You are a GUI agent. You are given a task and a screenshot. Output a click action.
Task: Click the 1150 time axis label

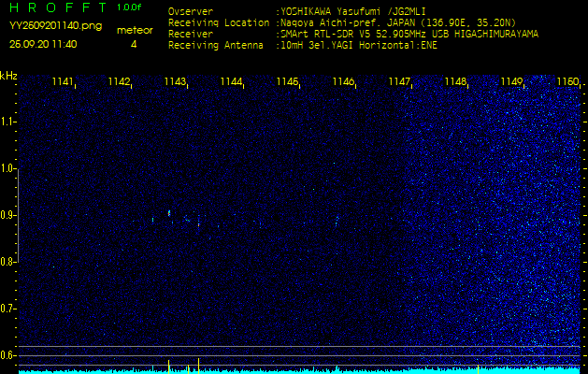point(567,81)
